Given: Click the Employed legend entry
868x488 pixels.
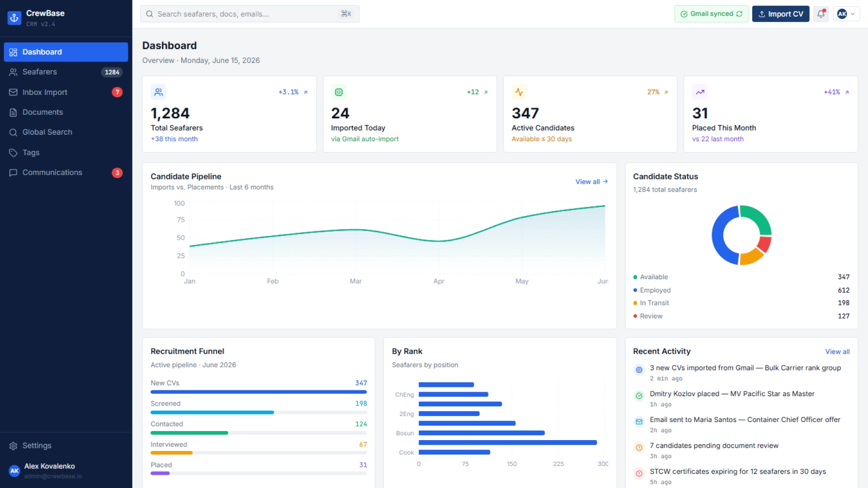Looking at the screenshot, I should click(x=741, y=290).
